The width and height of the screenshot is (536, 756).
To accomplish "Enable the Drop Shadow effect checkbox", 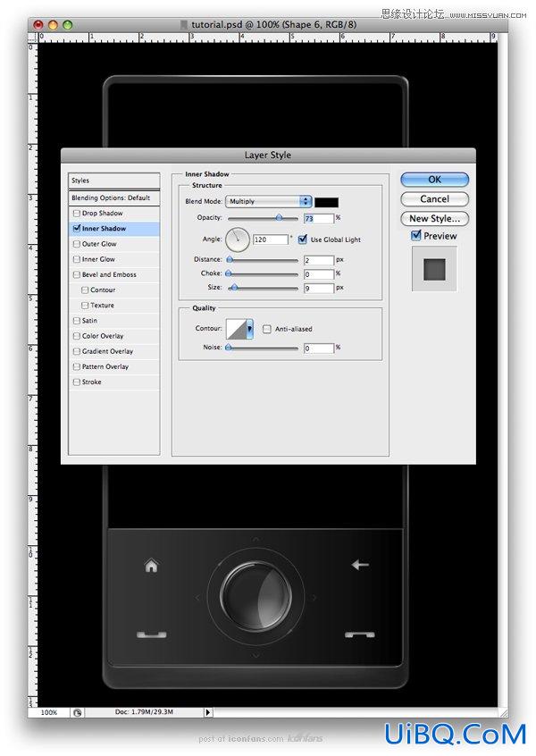I will point(77,213).
